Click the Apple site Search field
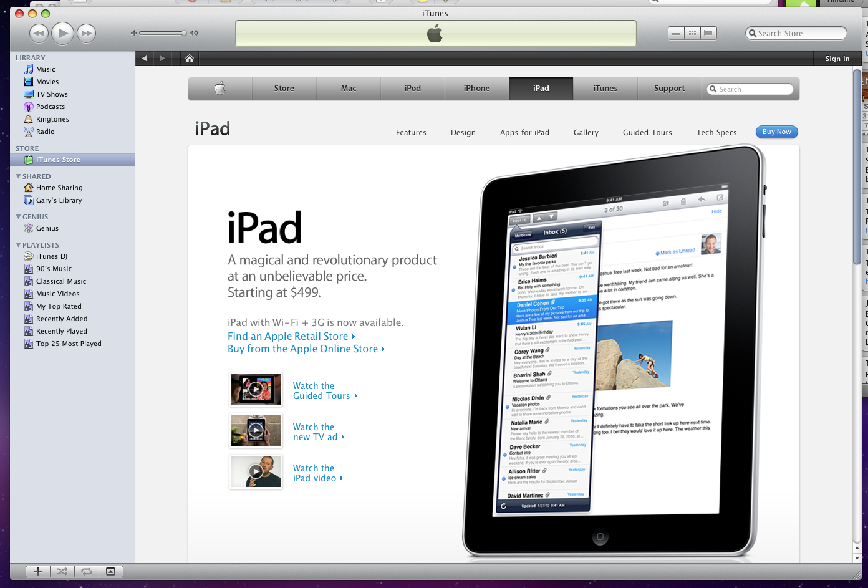 (x=750, y=89)
